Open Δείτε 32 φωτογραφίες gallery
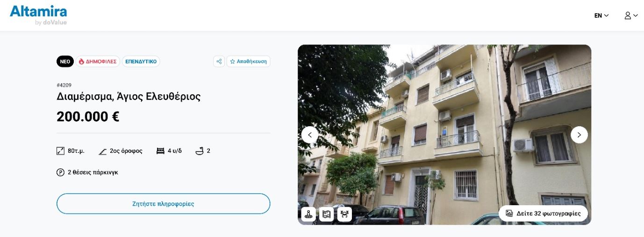644x237 pixels. tap(543, 213)
